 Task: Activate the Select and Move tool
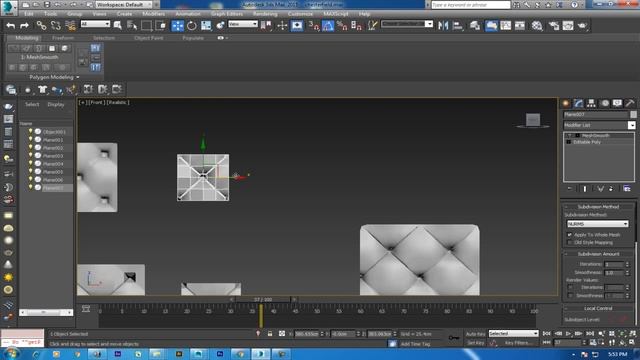[x=178, y=25]
